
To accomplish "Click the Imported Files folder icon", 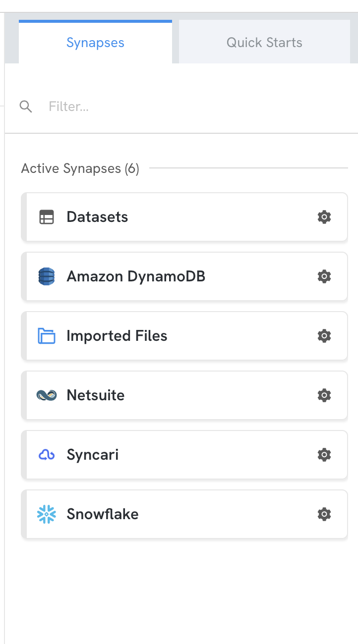I will (47, 336).
